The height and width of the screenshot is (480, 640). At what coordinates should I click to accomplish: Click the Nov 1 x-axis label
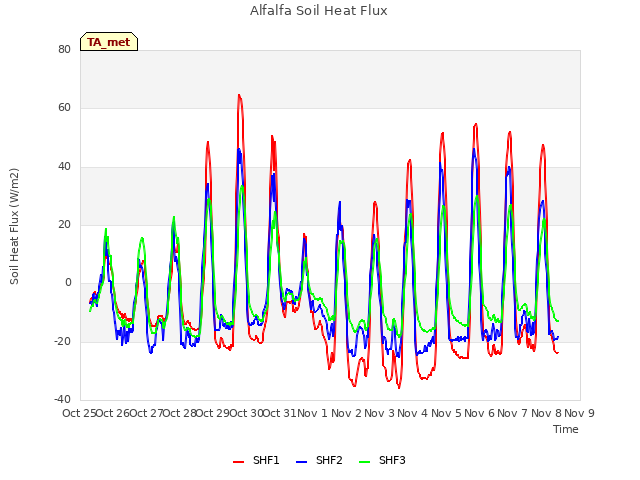312,413
